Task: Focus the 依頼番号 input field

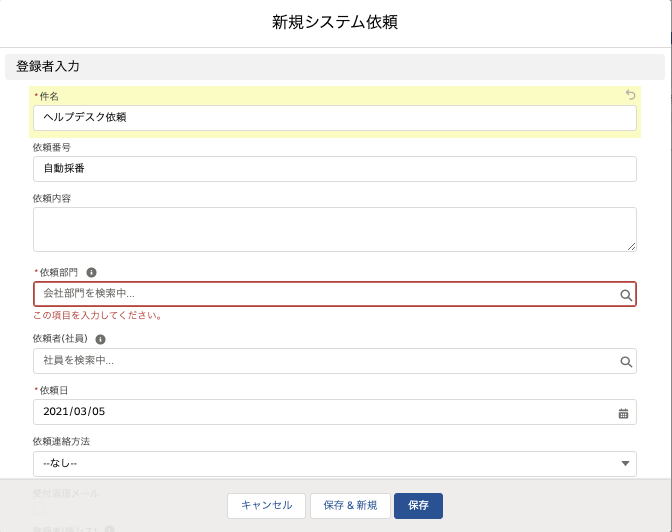Action: [x=335, y=169]
